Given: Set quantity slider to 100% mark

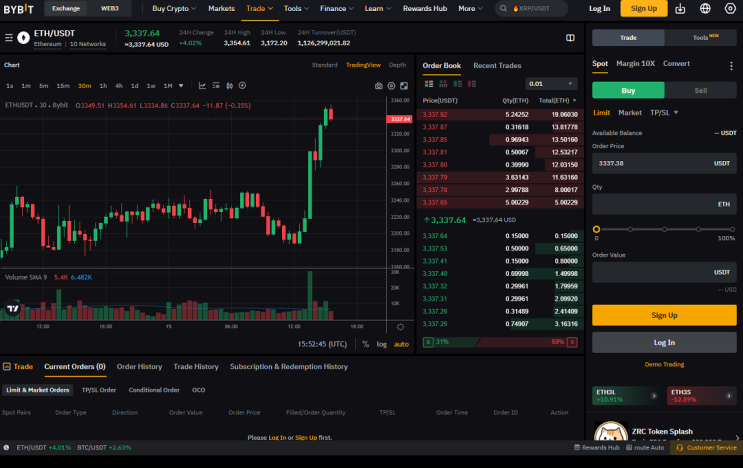Looking at the screenshot, I should pos(732,229).
